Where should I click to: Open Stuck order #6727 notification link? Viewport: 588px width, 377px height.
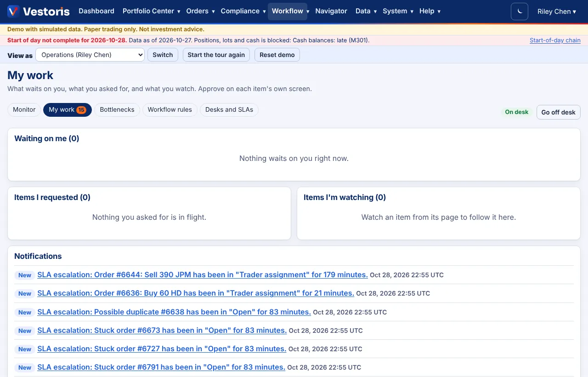162,349
